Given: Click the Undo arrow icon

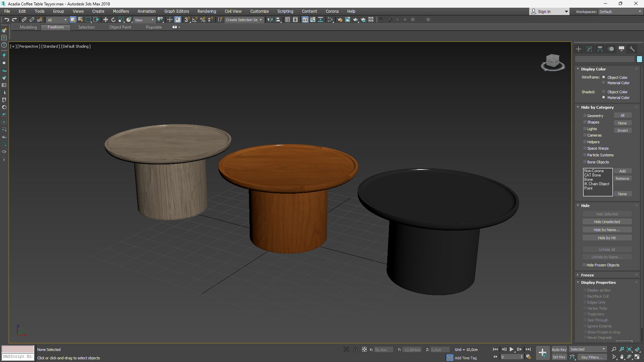Looking at the screenshot, I should coord(6,20).
